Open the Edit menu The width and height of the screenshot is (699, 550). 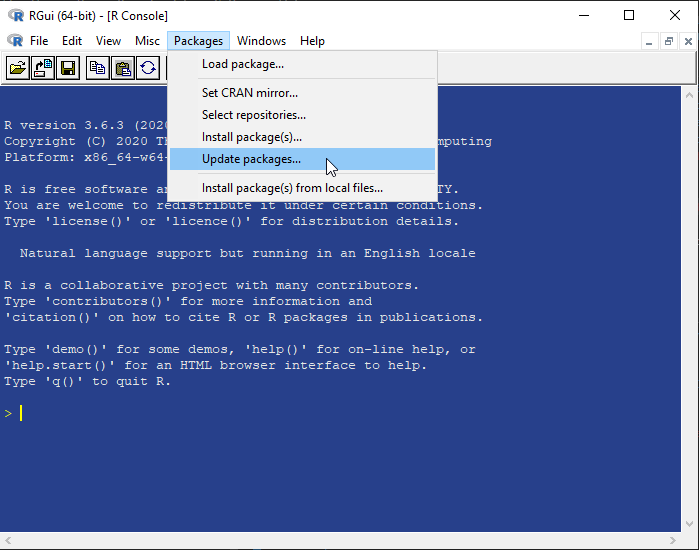point(72,41)
